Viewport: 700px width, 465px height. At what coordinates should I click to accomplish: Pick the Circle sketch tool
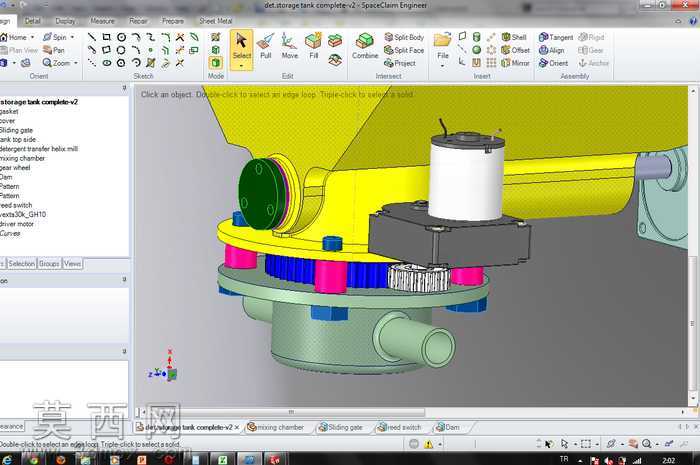[x=121, y=37]
